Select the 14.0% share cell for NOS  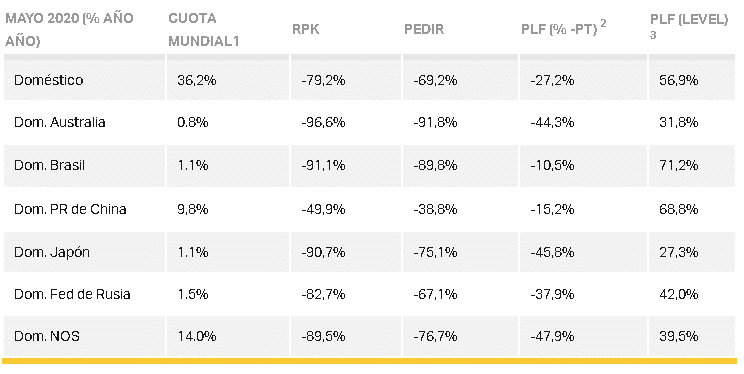196,337
